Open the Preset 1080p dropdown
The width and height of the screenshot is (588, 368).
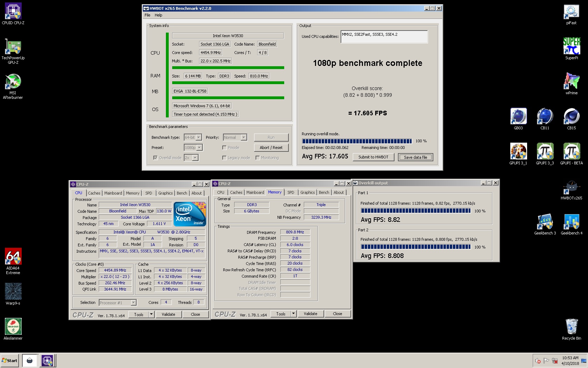pos(199,148)
